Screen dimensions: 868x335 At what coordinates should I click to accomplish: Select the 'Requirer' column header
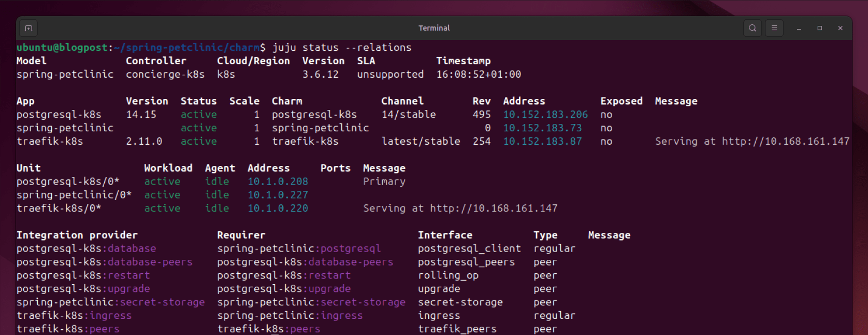[241, 235]
